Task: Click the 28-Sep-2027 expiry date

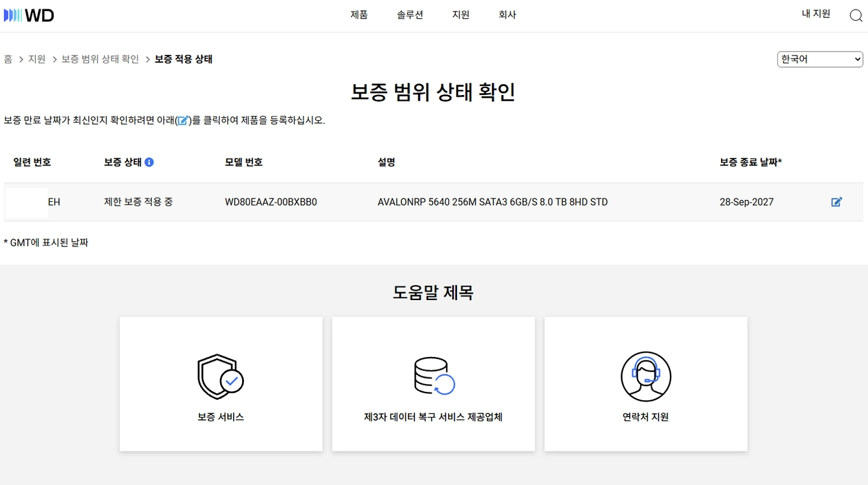Action: coord(746,202)
